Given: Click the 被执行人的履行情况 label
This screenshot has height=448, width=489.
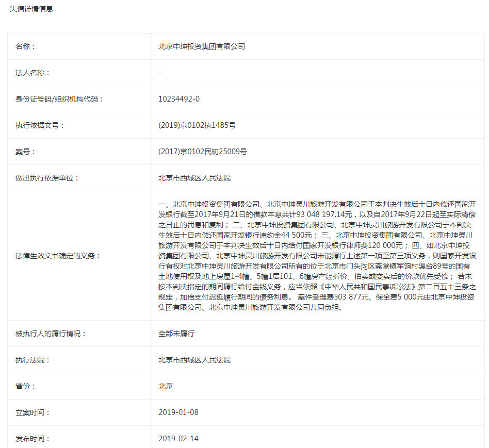Looking at the screenshot, I should point(51,334).
